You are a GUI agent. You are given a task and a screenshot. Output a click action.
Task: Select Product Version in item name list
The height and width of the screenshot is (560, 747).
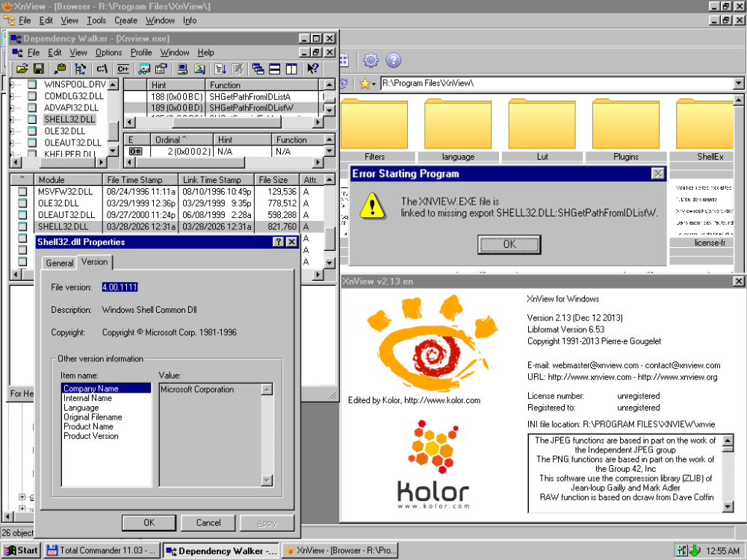91,436
